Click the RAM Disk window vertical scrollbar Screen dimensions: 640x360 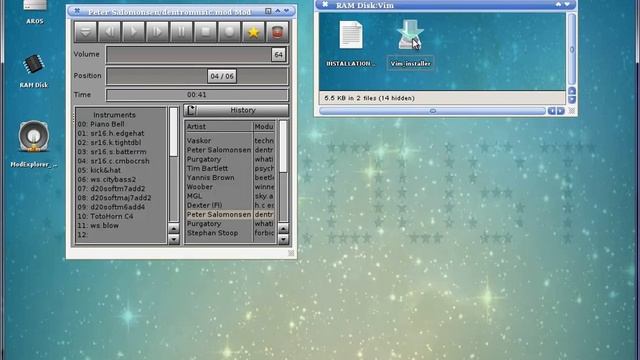tap(572, 49)
